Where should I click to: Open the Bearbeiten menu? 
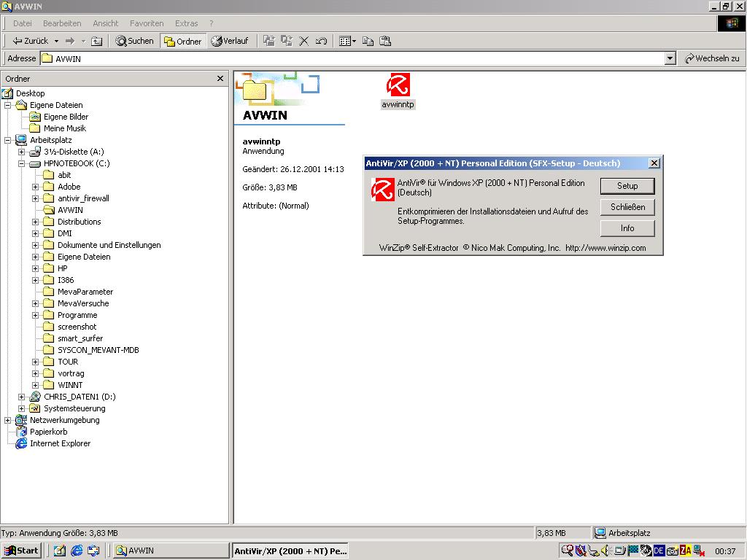click(x=62, y=23)
